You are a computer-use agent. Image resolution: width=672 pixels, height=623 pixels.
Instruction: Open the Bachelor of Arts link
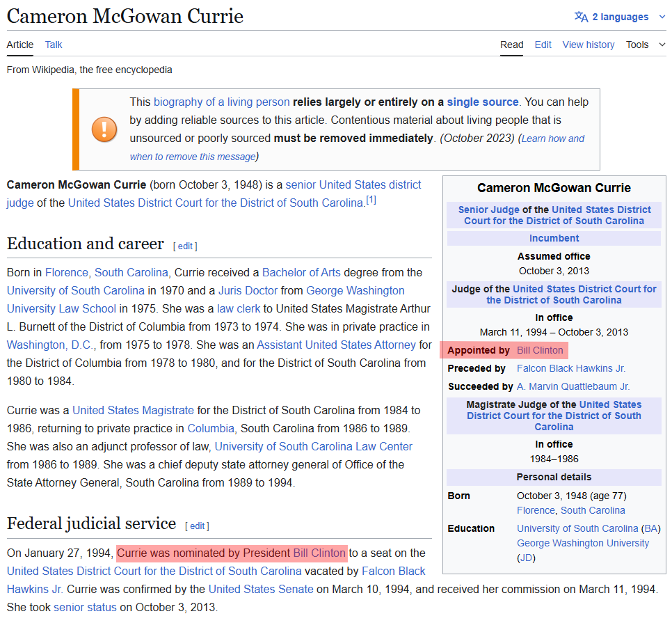301,273
